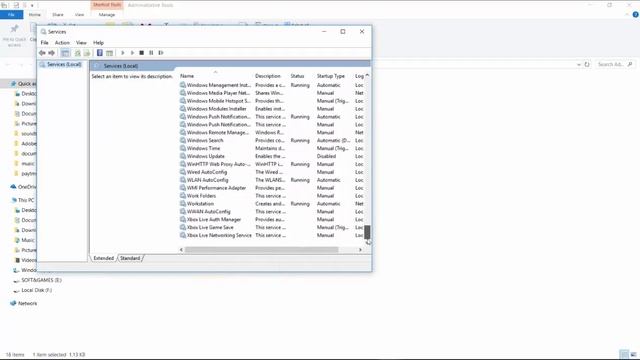Open the Help menu in Services
The width and height of the screenshot is (640, 360).
[98, 42]
